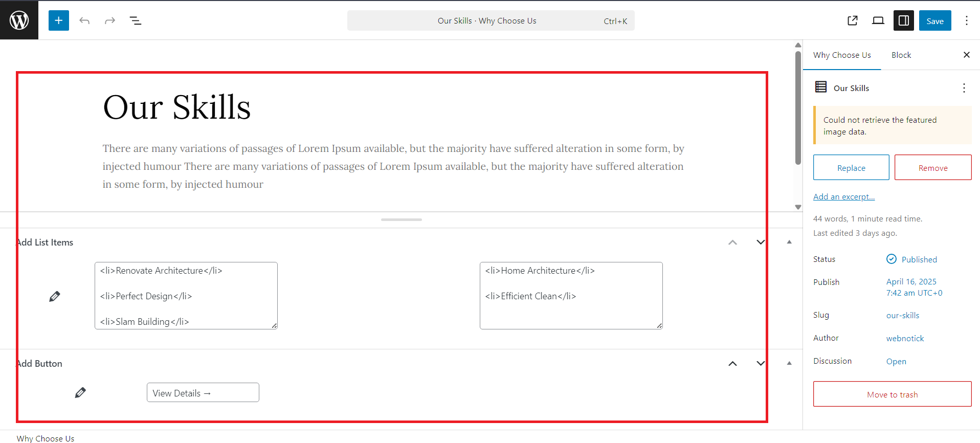Collapse the Add List Items metabox triangle

(789, 242)
